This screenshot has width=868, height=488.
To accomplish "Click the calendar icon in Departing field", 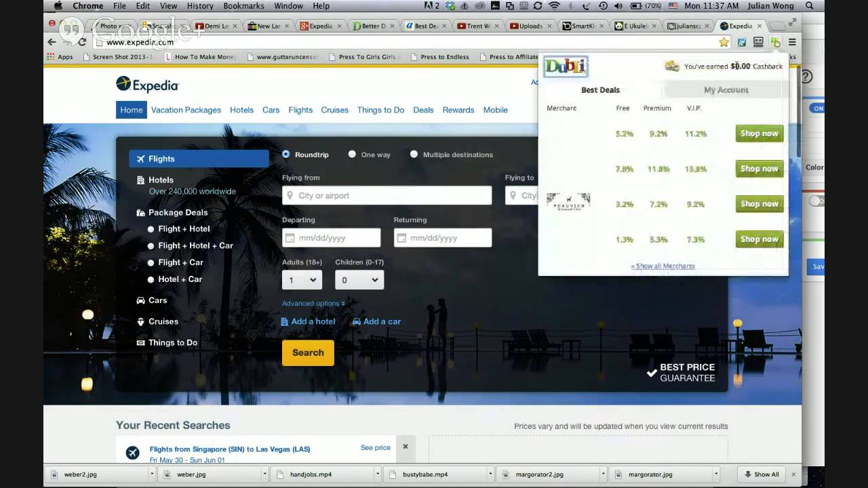I will pyautogui.click(x=290, y=238).
